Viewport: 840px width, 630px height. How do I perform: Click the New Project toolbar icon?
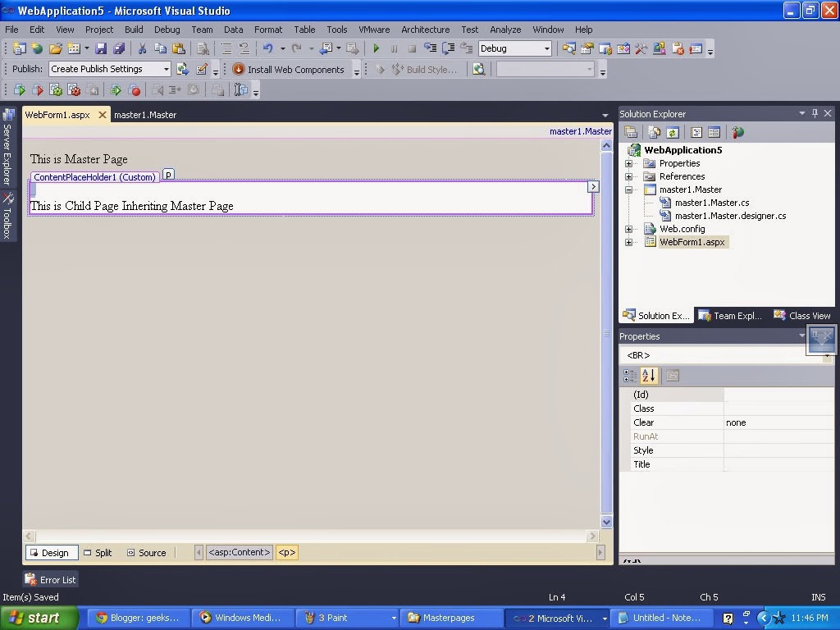20,48
